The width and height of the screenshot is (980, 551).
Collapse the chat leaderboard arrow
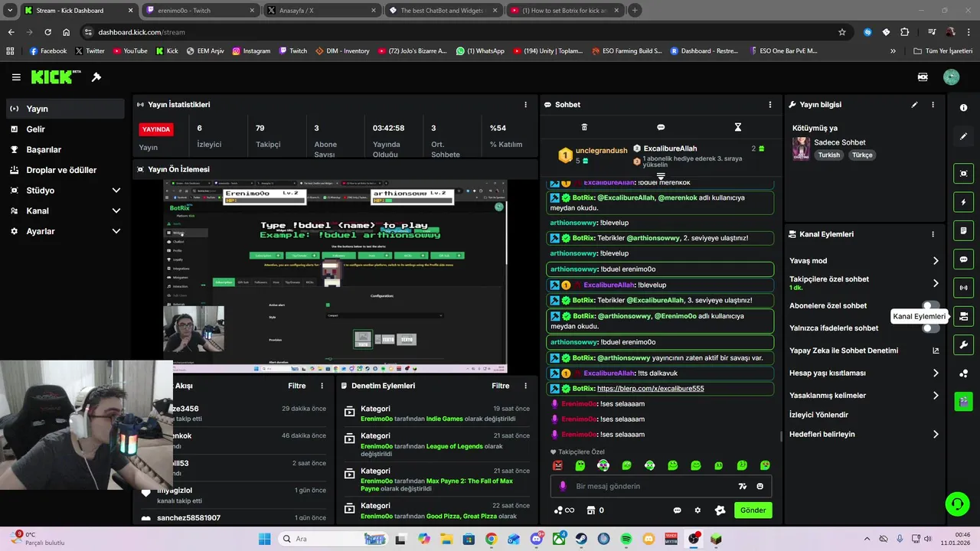[661, 176]
